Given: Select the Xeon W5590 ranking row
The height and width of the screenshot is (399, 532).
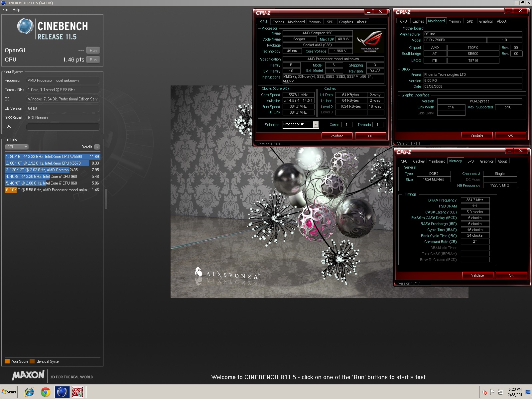Looking at the screenshot, I should click(52, 157).
